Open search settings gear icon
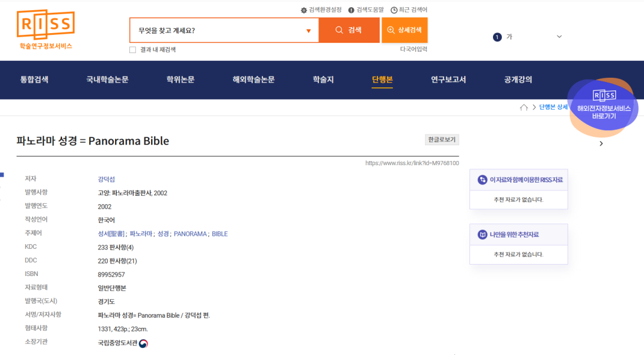 point(304,10)
